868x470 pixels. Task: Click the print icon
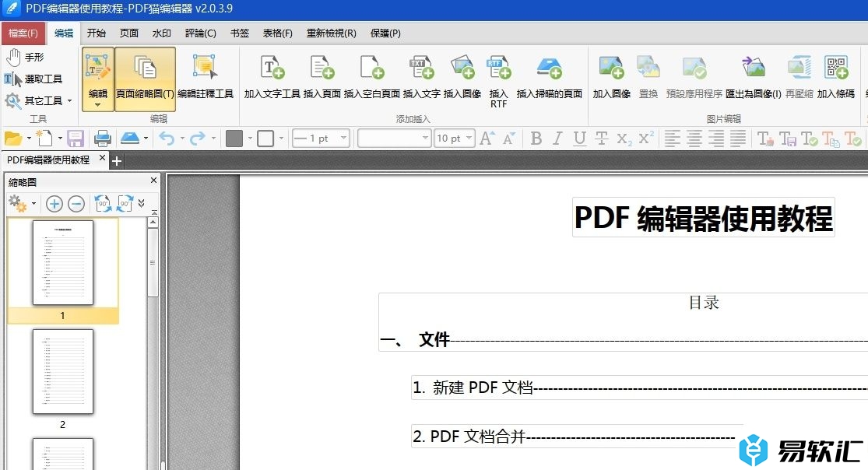point(103,138)
